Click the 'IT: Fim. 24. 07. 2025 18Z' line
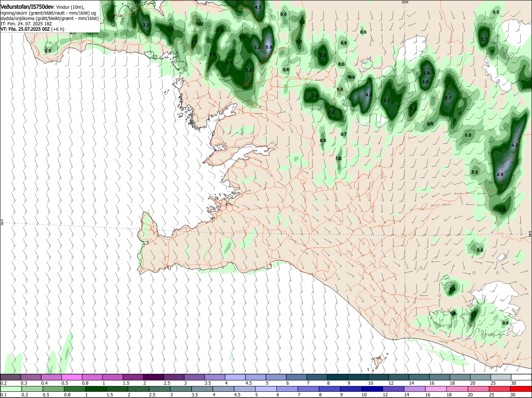This screenshot has width=532, height=398. [26, 24]
